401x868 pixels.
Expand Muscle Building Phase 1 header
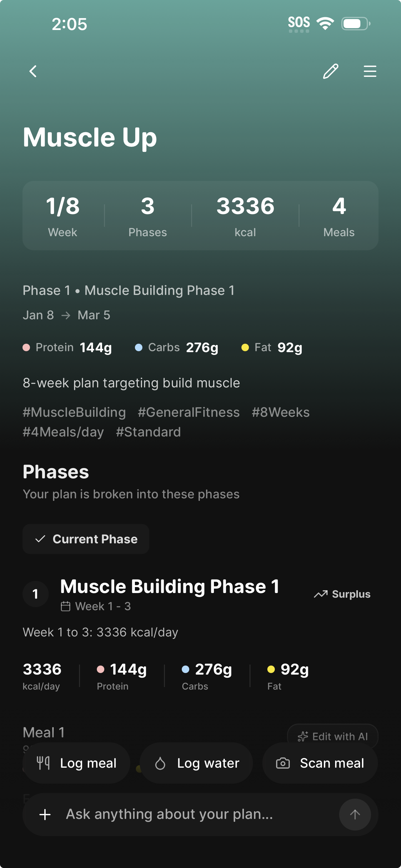pos(169,587)
